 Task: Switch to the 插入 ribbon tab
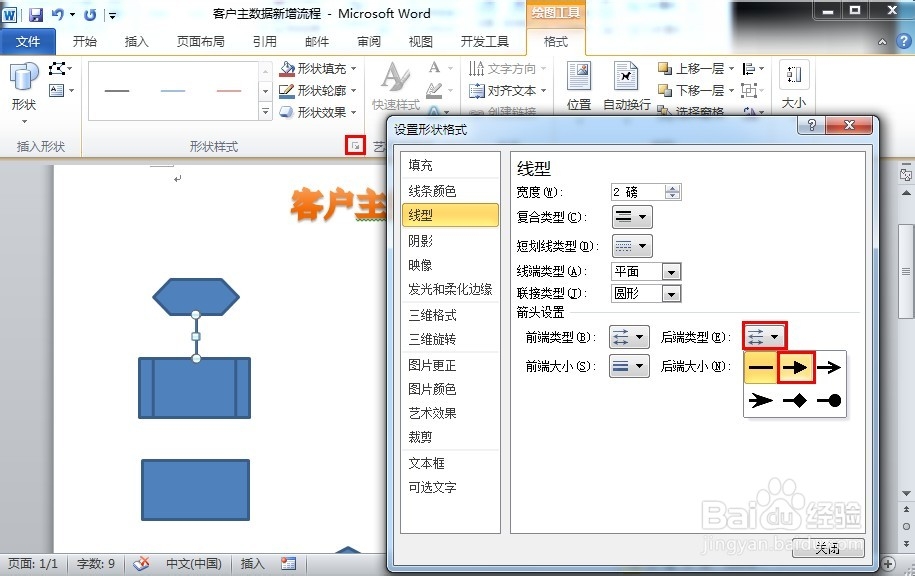136,41
